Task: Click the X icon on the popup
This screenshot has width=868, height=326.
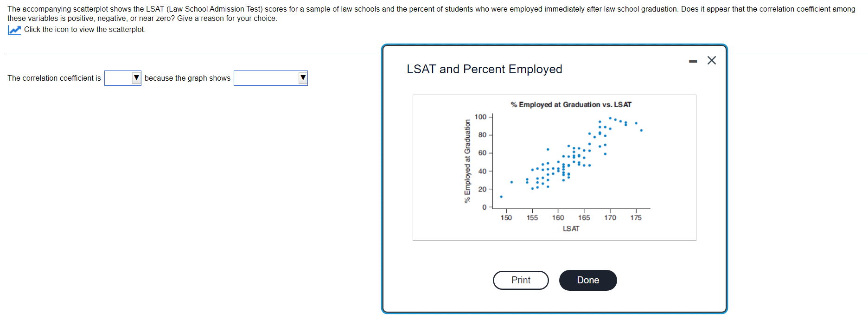Action: (x=712, y=60)
